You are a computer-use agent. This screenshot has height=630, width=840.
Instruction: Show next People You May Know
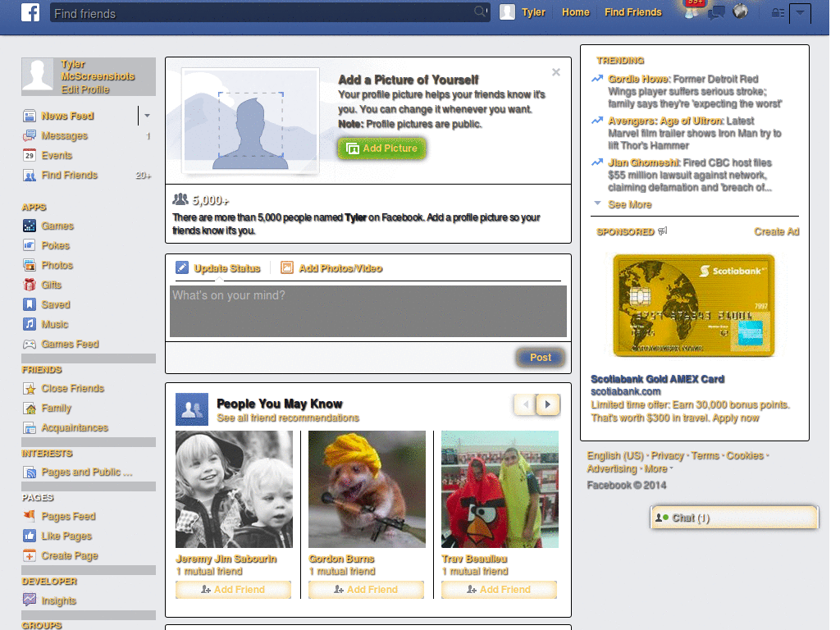(x=548, y=404)
